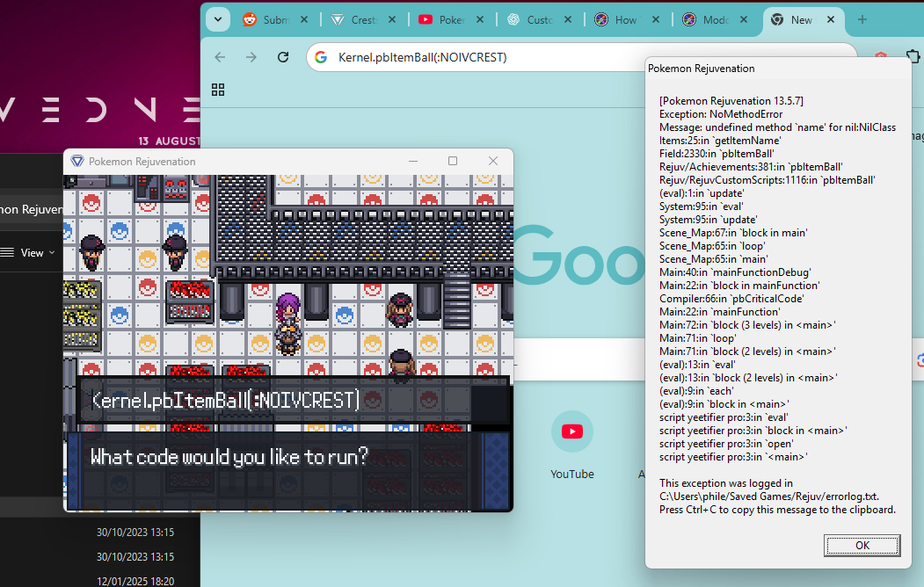The image size is (924, 587).
Task: Click the YouTube shortcut thumbnail
Action: pyautogui.click(x=572, y=431)
